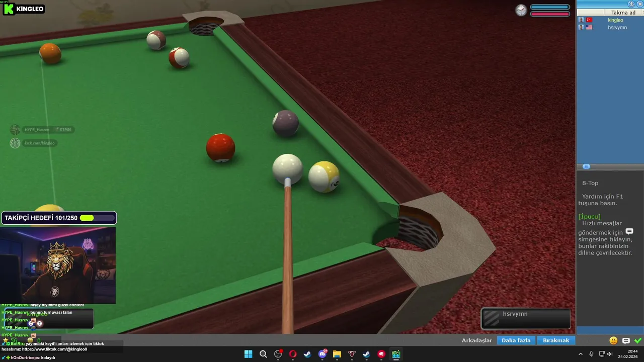
Task: Click the white cue ball
Action: (288, 169)
